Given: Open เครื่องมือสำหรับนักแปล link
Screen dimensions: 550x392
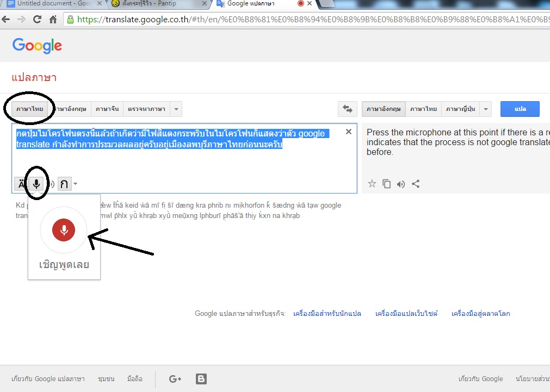Looking at the screenshot, I should tap(327, 314).
